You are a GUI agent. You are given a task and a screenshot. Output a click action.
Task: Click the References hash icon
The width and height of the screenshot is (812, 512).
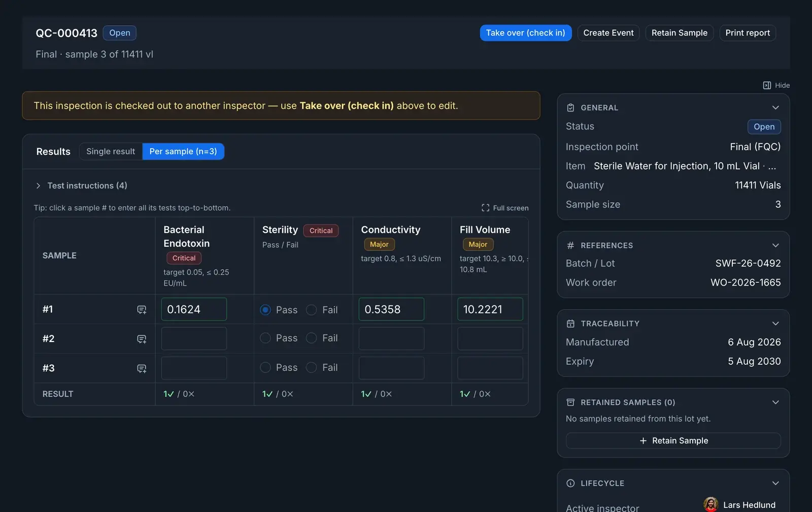pyautogui.click(x=570, y=246)
